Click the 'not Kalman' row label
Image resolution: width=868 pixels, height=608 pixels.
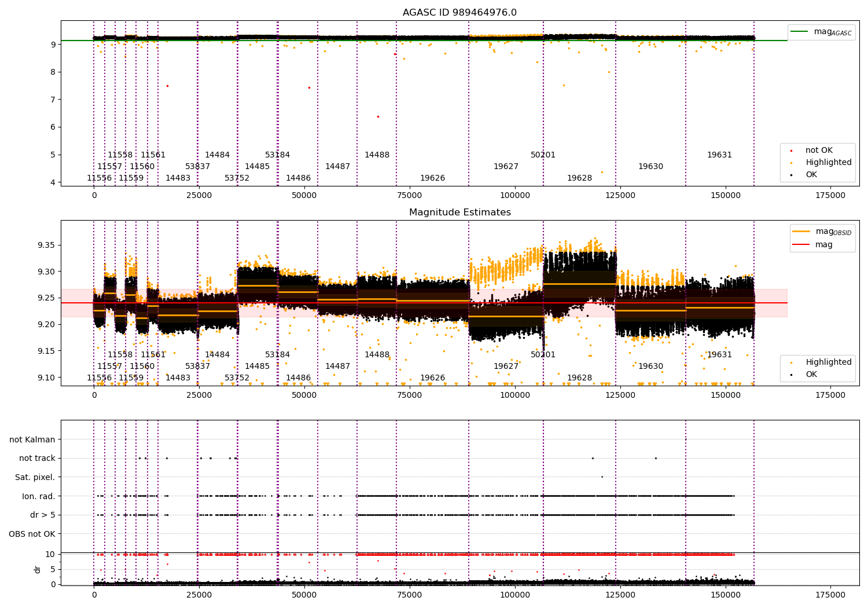coord(32,439)
